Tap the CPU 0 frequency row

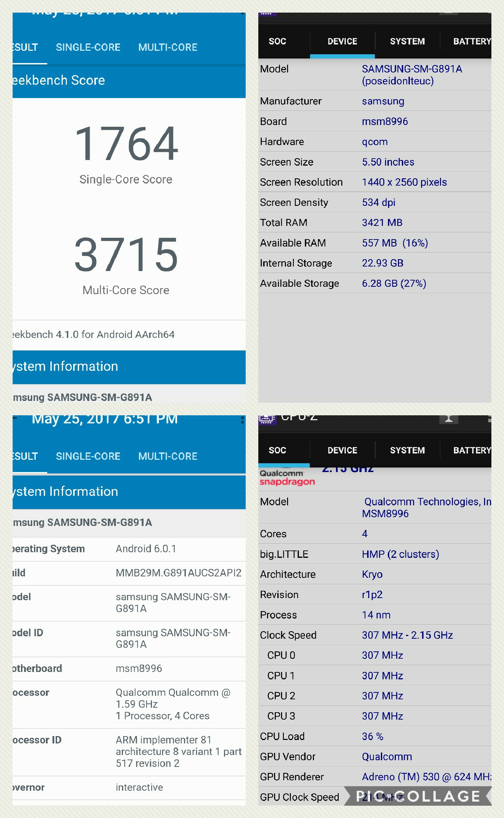(375, 655)
